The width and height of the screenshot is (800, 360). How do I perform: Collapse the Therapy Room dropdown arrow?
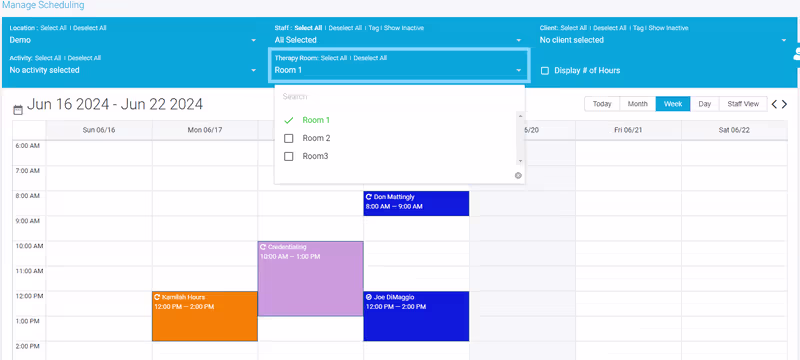point(518,70)
